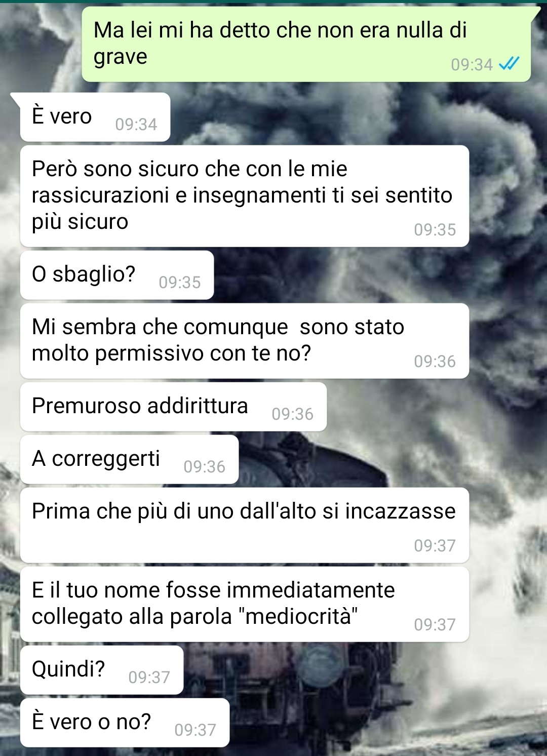Tap the 09:36 timestamp next to 'A correggerti'
Viewport: 547px width, 756px height.
point(205,466)
